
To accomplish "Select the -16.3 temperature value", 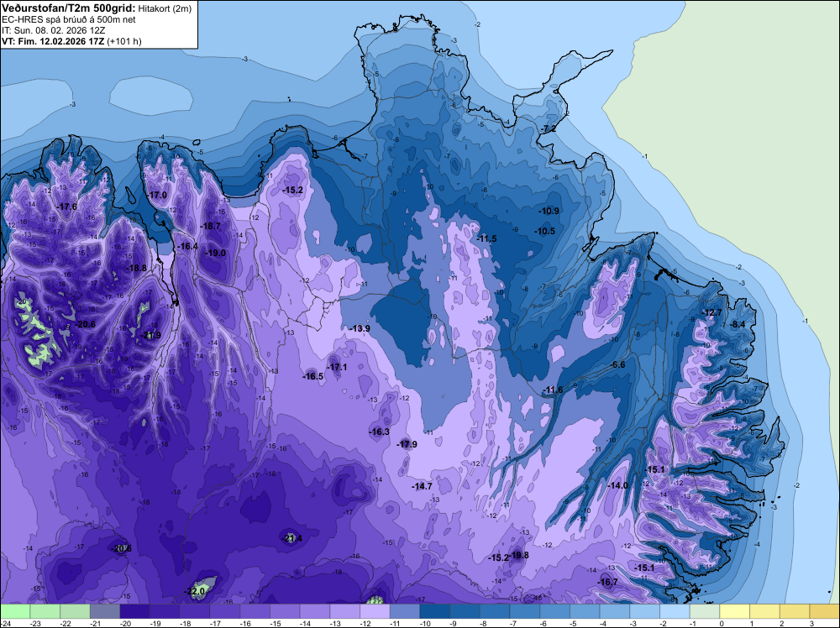I will [379, 432].
